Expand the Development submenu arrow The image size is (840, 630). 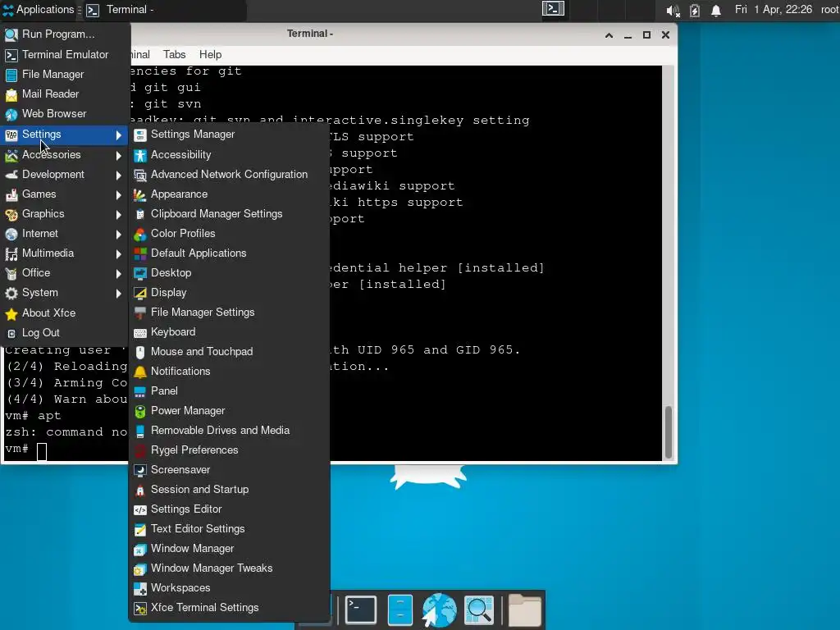pyautogui.click(x=118, y=176)
